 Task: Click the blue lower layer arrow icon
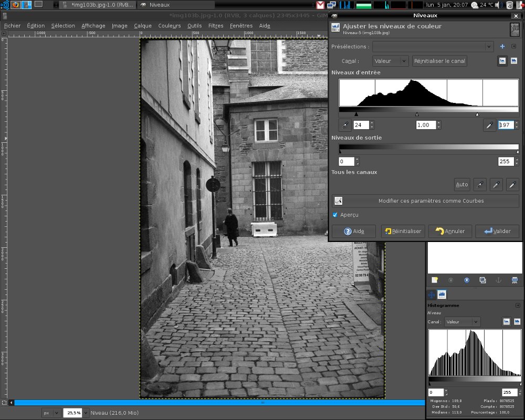[466, 280]
